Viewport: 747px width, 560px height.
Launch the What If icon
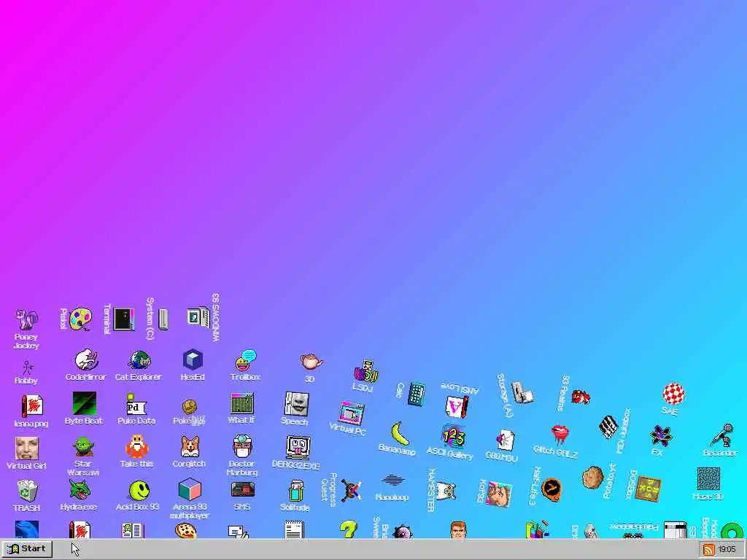coord(242,403)
